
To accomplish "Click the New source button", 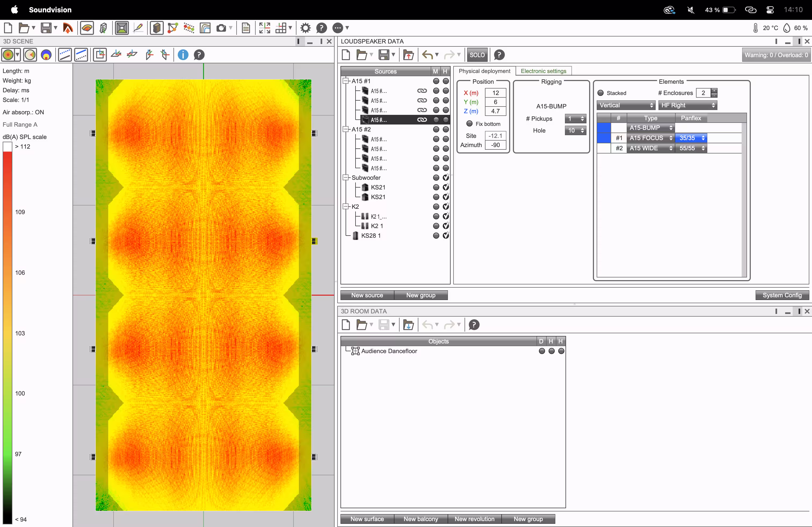I will (x=367, y=295).
